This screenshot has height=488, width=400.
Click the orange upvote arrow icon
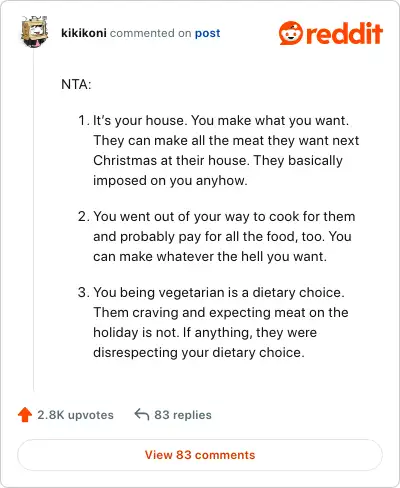[x=25, y=415]
